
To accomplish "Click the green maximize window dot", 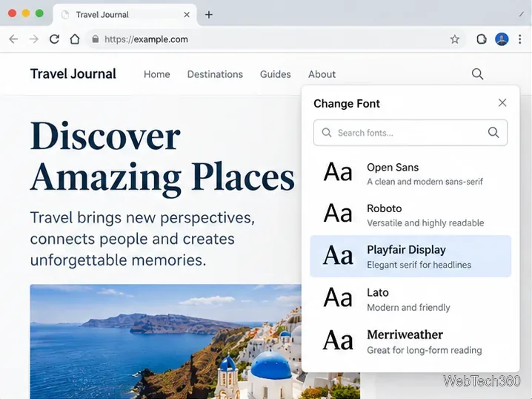I will [39, 13].
